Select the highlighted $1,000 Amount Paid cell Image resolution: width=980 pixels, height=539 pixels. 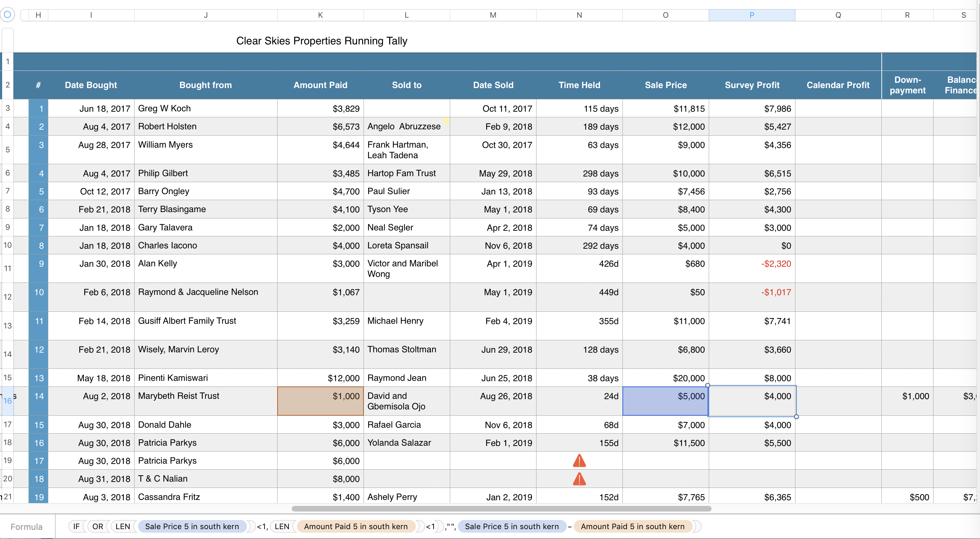(x=320, y=401)
